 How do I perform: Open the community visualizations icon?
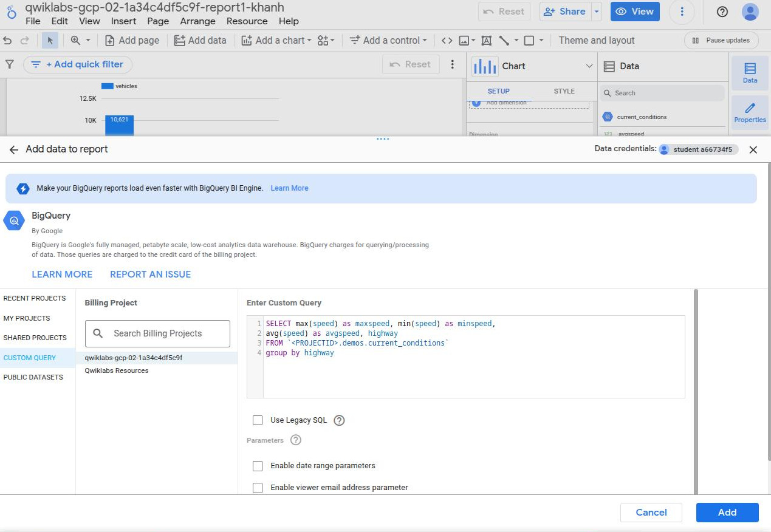[323, 41]
